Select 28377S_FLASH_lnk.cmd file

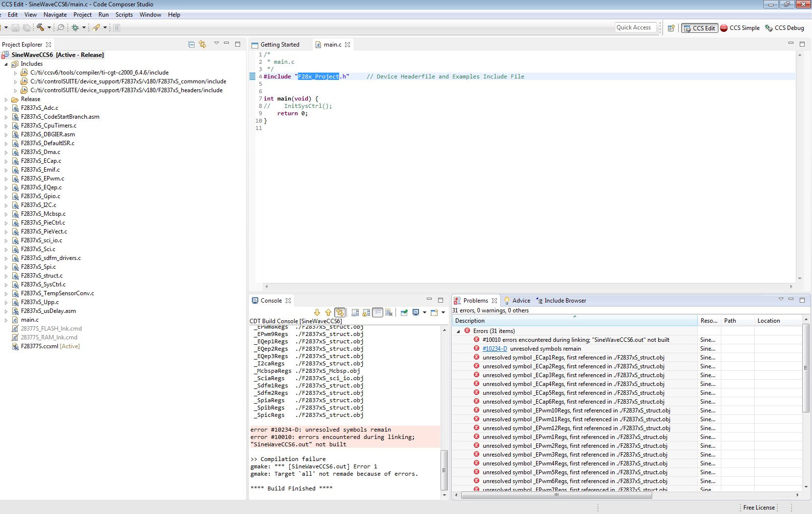point(51,329)
